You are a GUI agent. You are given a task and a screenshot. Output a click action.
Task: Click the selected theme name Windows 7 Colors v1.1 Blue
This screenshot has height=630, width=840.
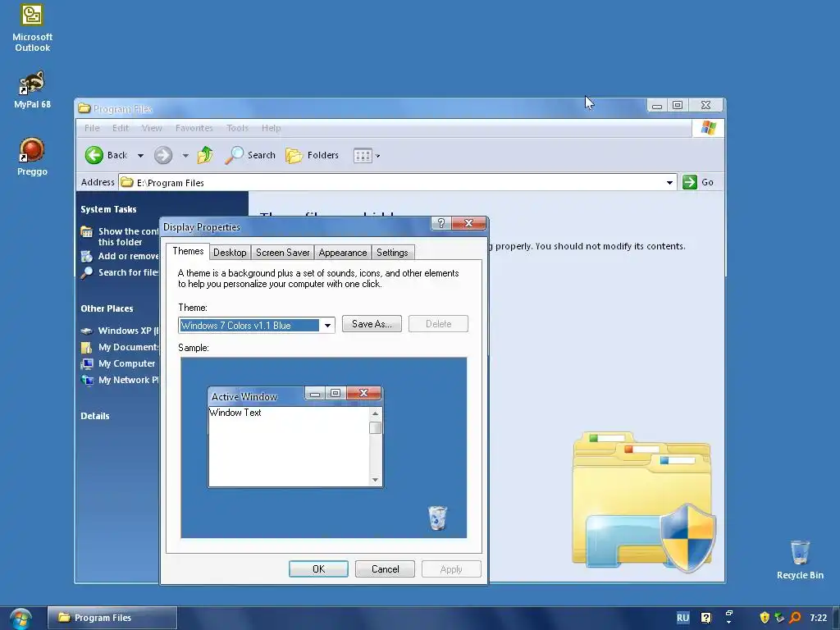pos(249,325)
